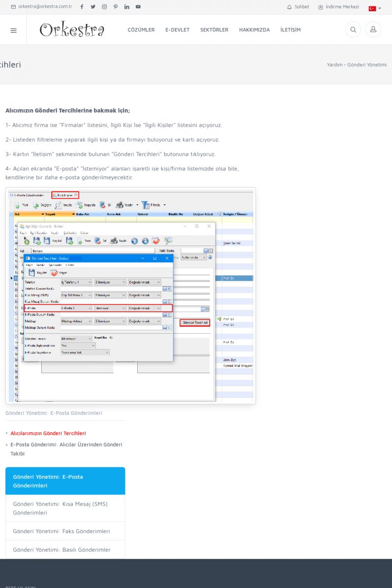Select Gönderi Yönetimi: Faks Gönderimleri item

[x=65, y=531]
